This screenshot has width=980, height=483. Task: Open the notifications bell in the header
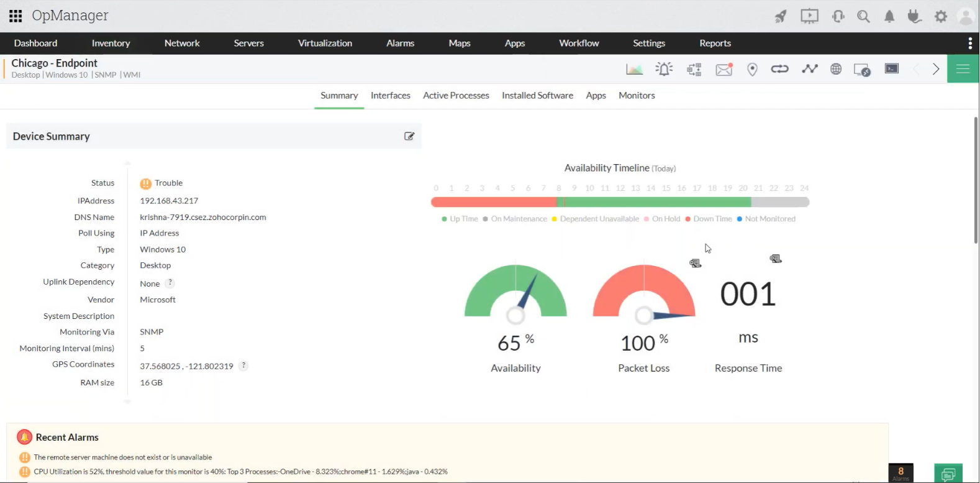click(889, 16)
